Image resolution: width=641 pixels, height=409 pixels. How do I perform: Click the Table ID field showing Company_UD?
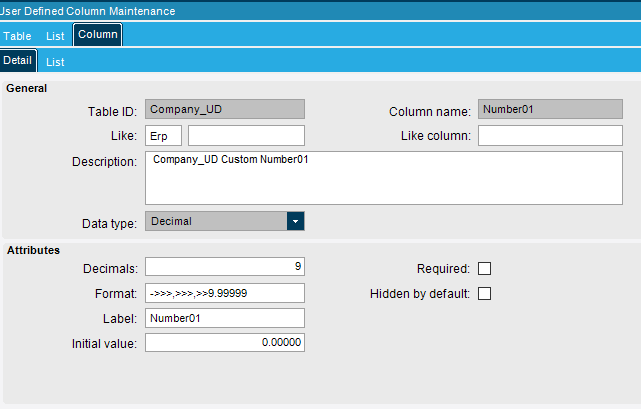click(x=225, y=109)
